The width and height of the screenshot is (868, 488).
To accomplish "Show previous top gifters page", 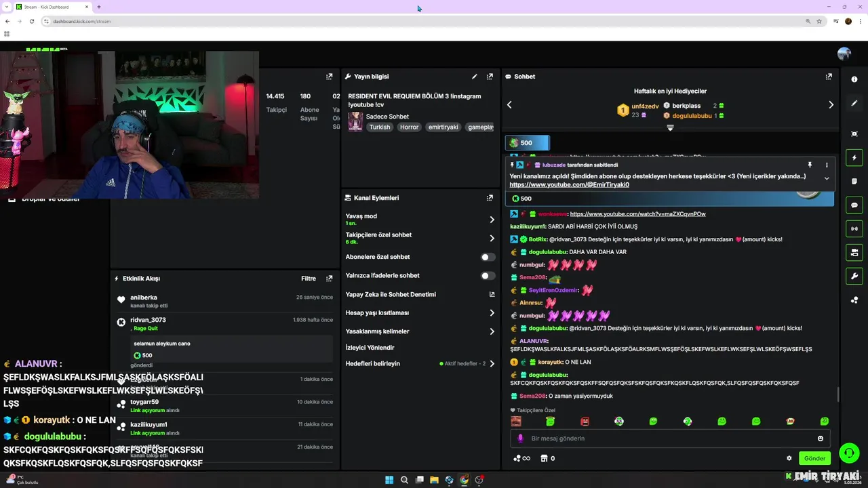I will tap(509, 105).
